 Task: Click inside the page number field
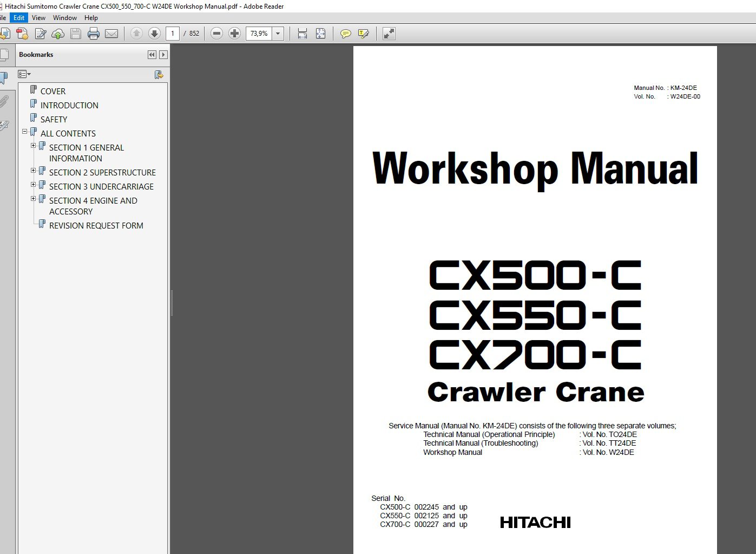pos(173,34)
